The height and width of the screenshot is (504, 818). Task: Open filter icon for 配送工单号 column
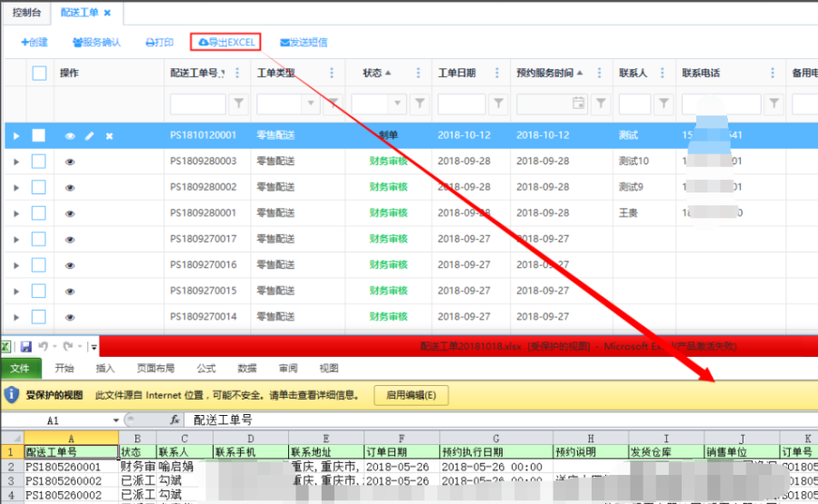point(239,104)
